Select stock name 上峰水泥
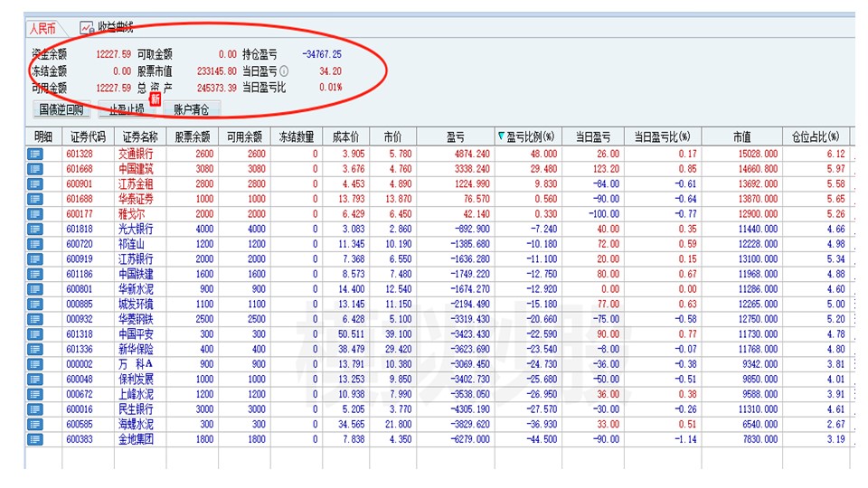Viewport: 868px width, 488px height. click(136, 394)
